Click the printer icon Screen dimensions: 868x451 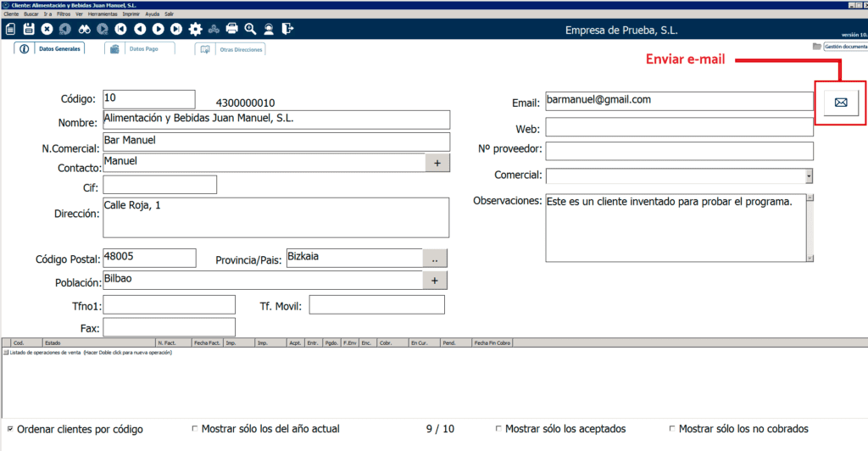231,29
